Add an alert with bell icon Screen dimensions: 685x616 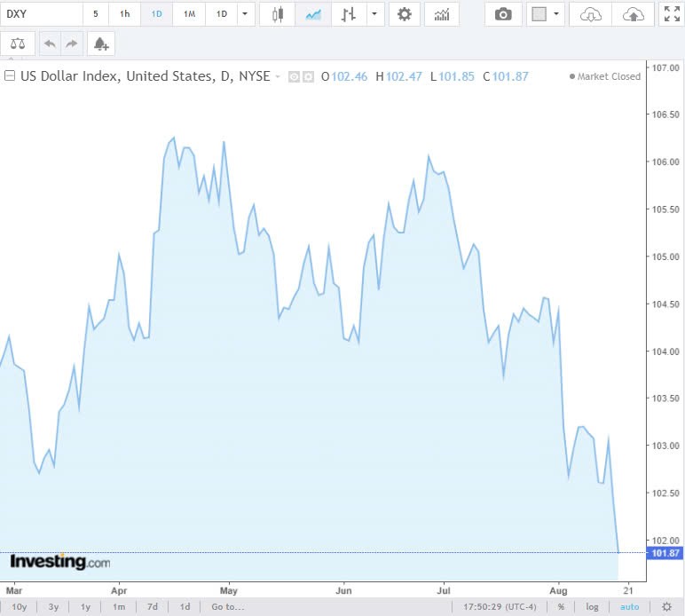(101, 43)
